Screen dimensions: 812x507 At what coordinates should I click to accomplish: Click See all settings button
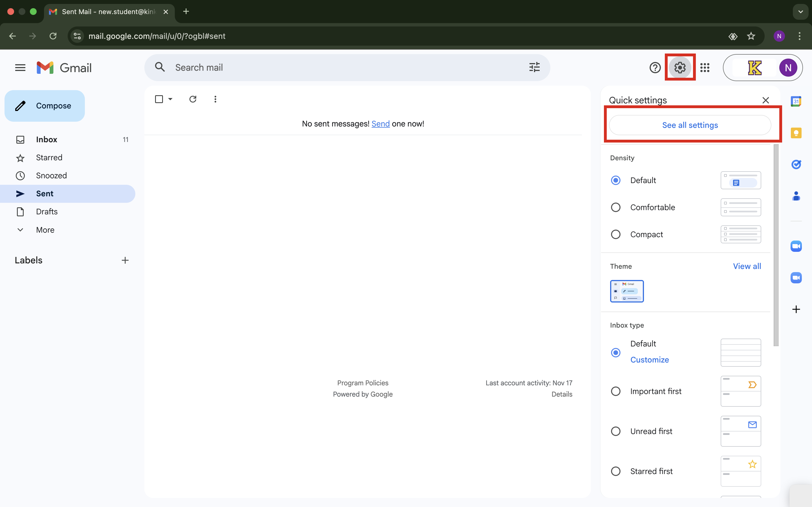(690, 125)
